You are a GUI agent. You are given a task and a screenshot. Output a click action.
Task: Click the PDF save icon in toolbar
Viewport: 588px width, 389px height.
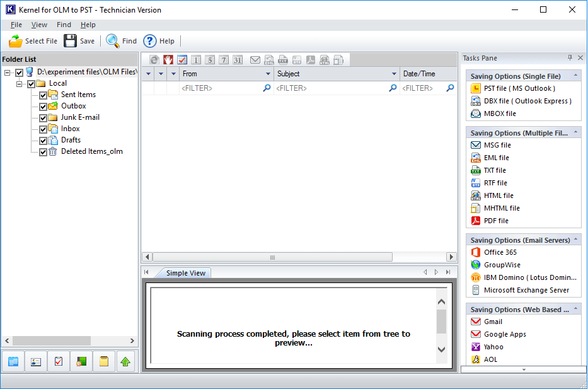(x=311, y=60)
